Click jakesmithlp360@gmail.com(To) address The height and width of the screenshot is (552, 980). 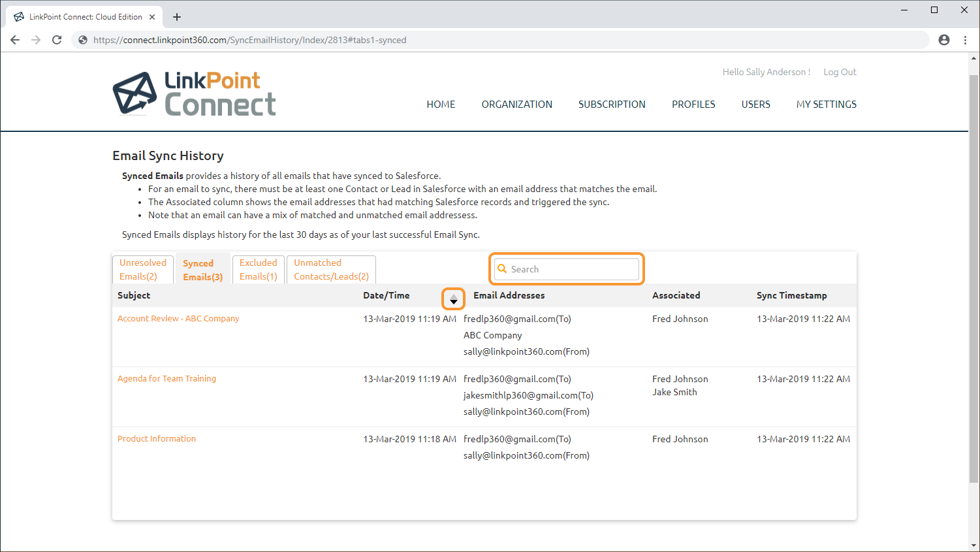click(x=528, y=395)
